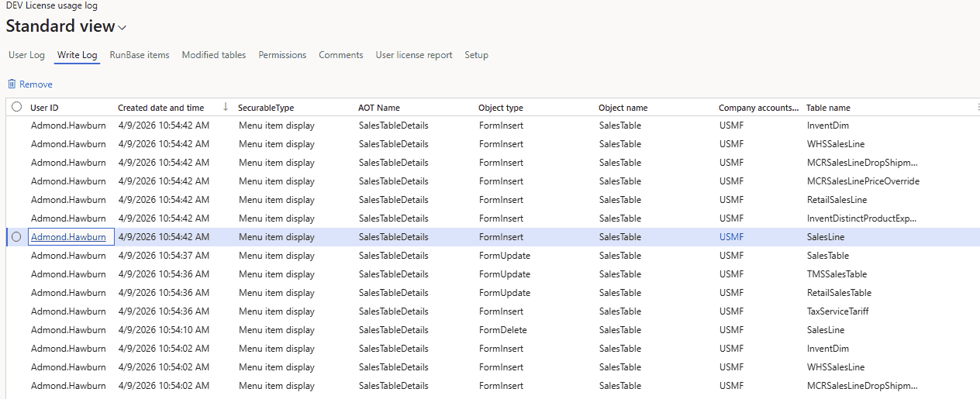980x399 pixels.
Task: Go to the Permissions tab
Action: pos(282,55)
